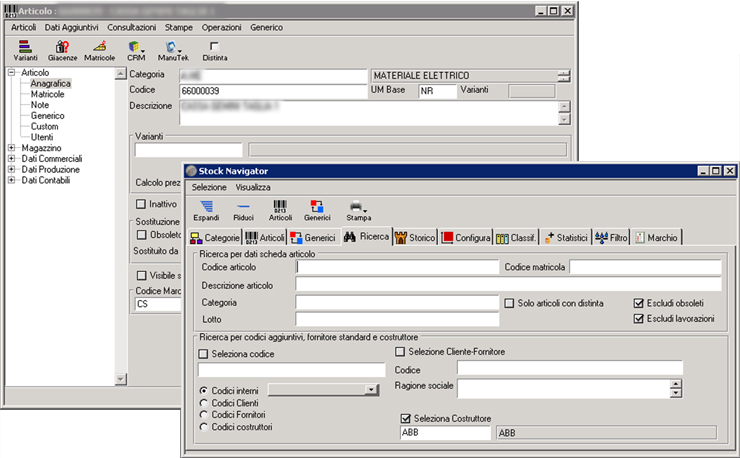Open the Classif. tab
740x458 pixels.
(516, 237)
